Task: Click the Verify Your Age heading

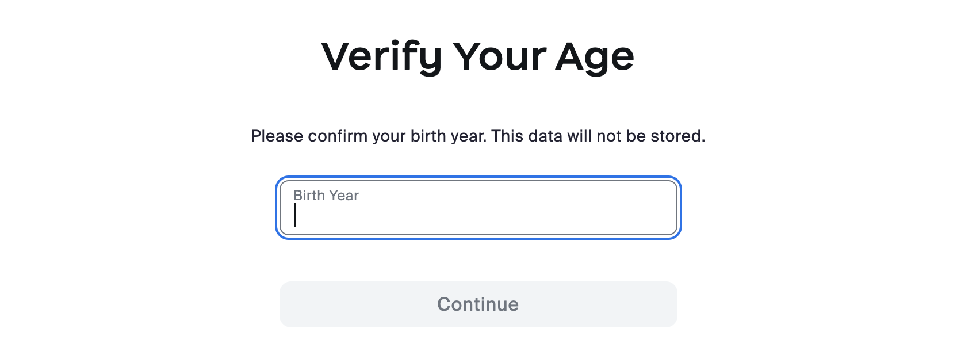Action: 477,57
